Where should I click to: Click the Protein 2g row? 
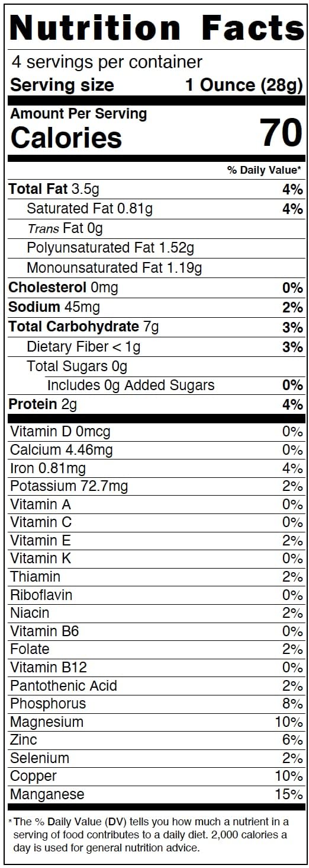click(x=156, y=405)
